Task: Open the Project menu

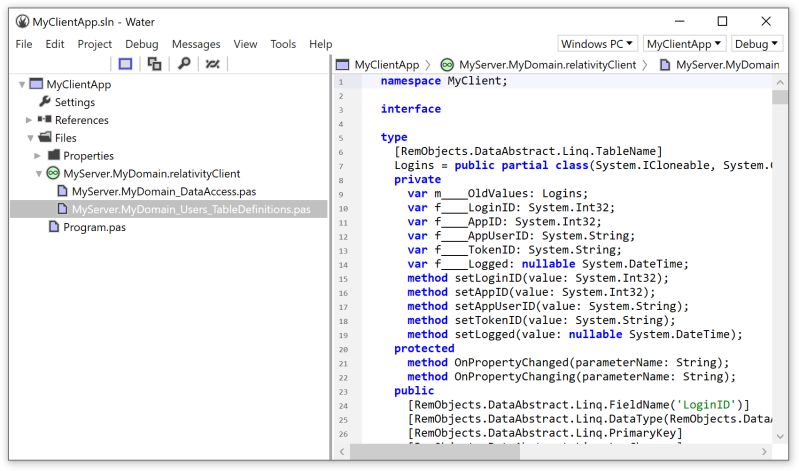Action: coord(94,44)
